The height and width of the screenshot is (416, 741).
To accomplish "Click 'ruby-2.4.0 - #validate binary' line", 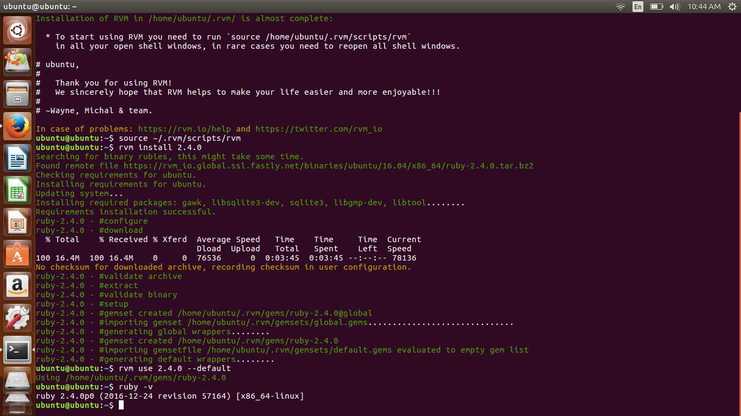I will pyautogui.click(x=106, y=295).
